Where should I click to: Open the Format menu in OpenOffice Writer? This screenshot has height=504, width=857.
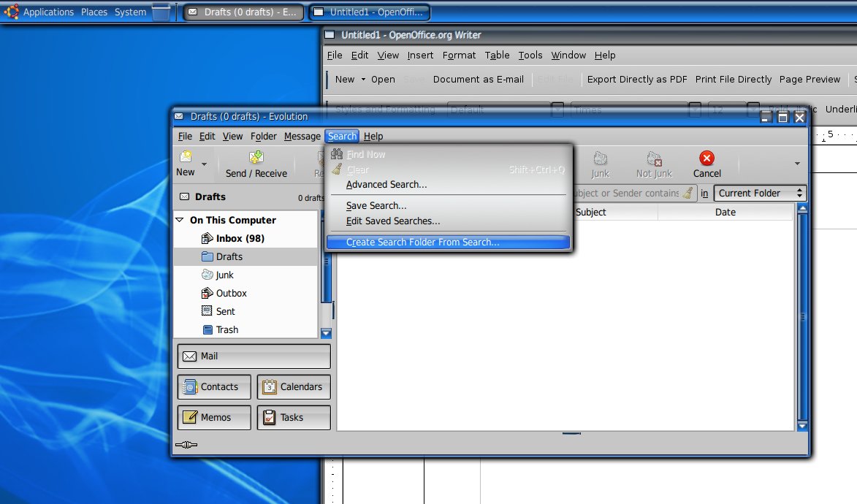click(459, 56)
